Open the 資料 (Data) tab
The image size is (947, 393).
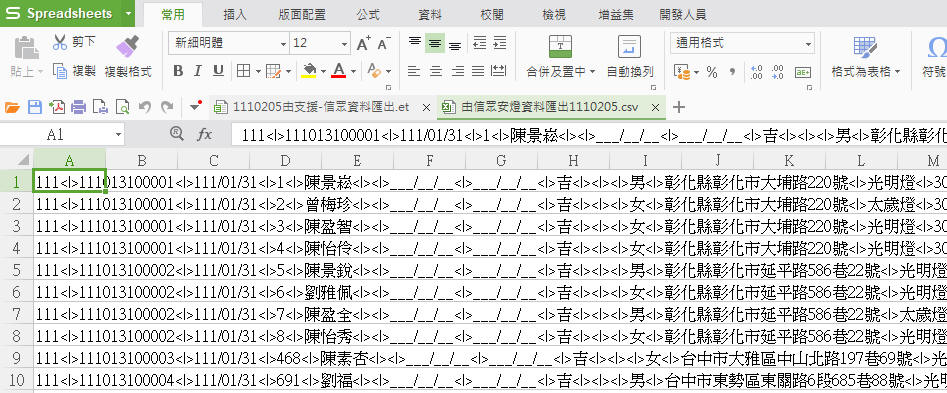point(430,14)
